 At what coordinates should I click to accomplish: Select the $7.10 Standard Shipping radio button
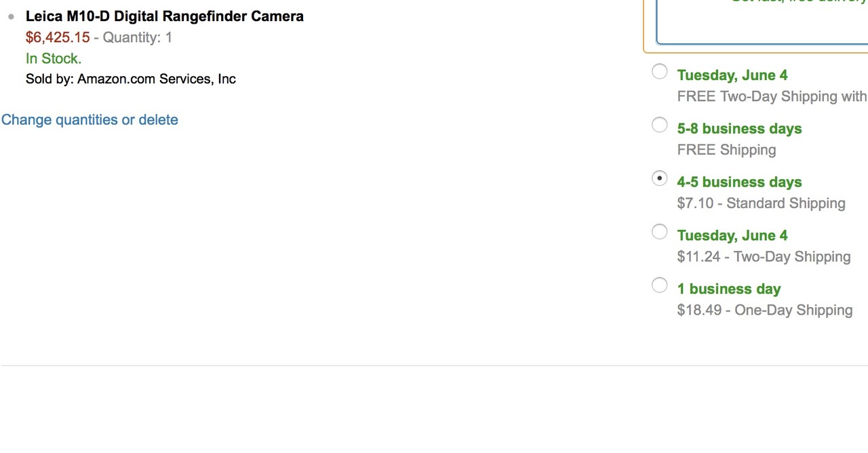659,178
